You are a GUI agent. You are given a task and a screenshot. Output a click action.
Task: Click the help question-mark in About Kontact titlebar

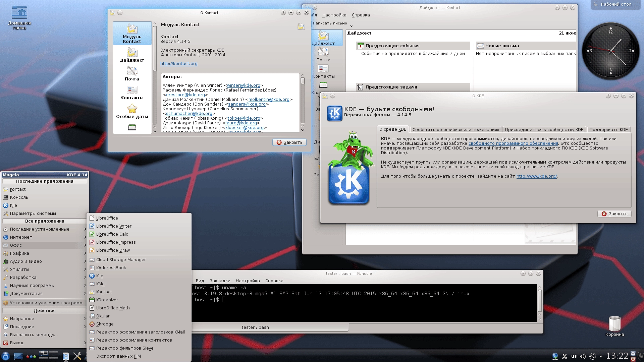(283, 13)
